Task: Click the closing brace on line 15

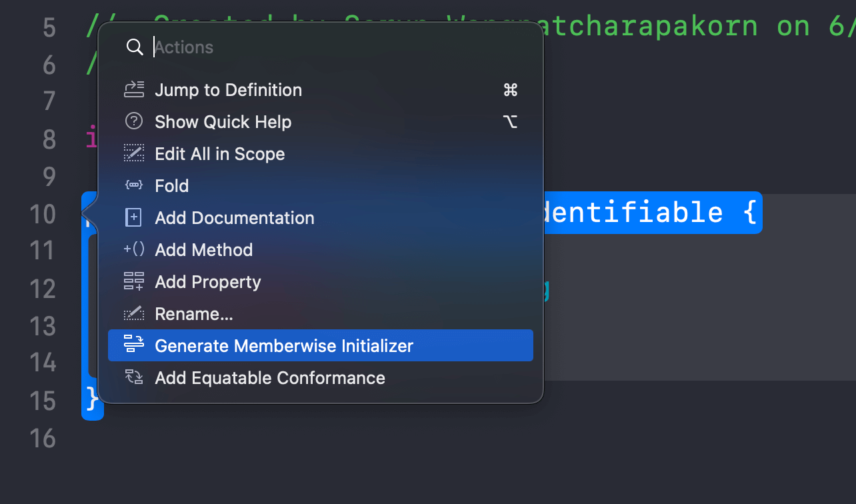Action: point(93,401)
